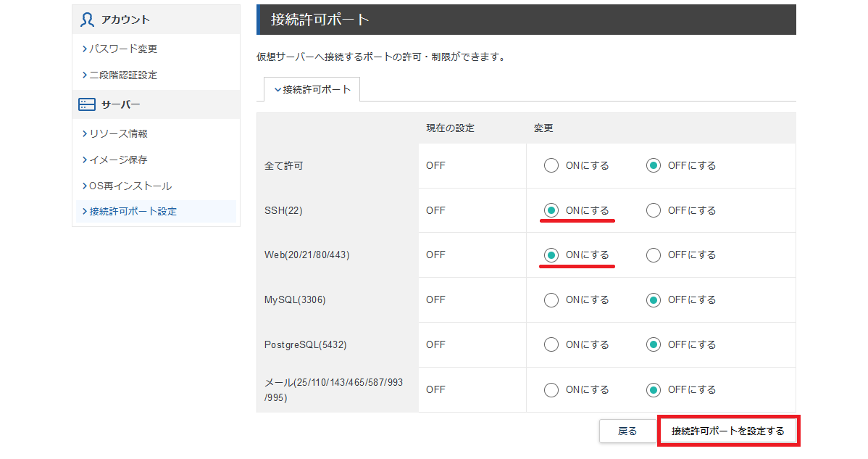Select OS再インストール in sidebar

click(130, 186)
